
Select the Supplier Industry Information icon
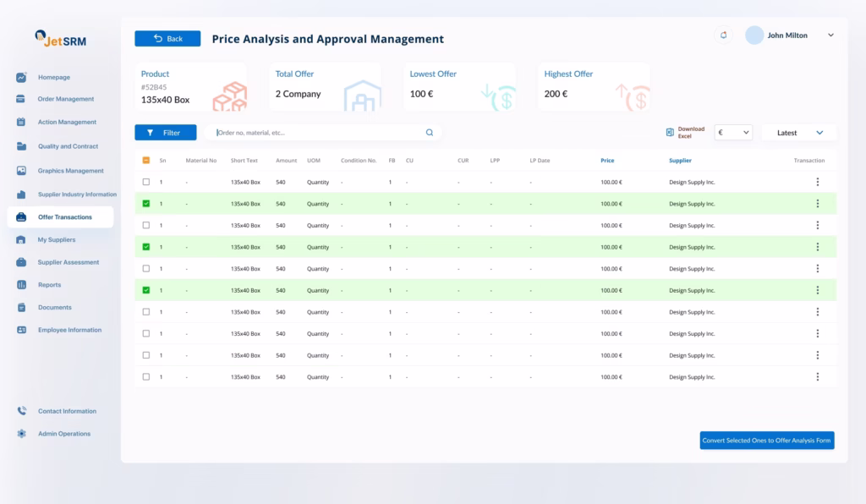(x=21, y=194)
